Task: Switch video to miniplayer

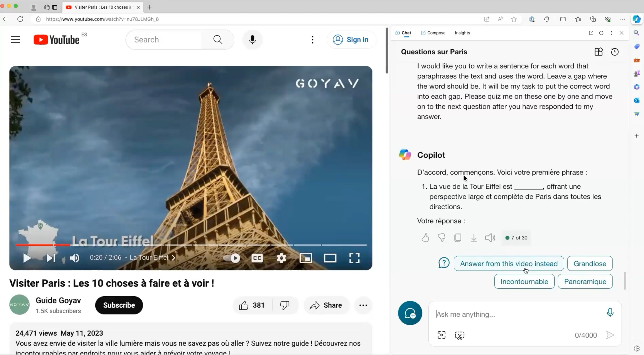Action: (x=306, y=258)
